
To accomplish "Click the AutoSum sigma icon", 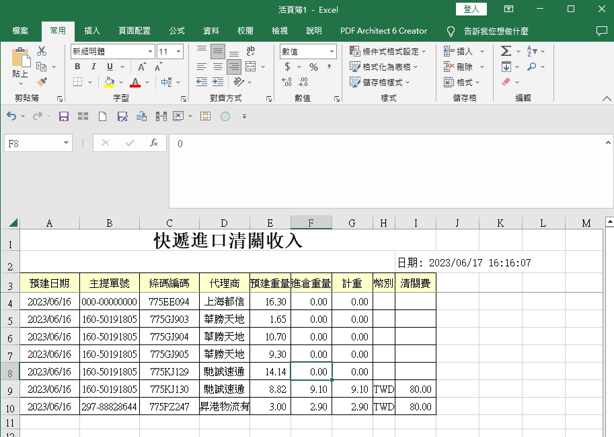I will click(x=507, y=51).
